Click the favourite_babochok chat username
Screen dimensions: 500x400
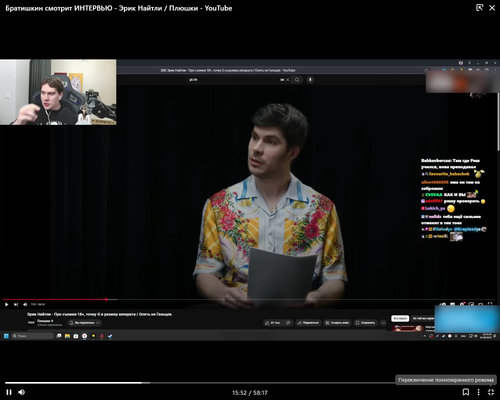coord(449,174)
